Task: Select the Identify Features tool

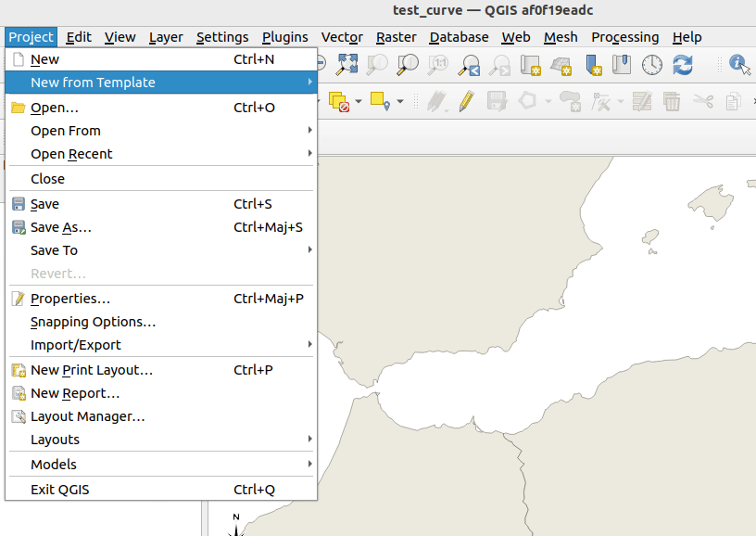Action: 738,65
